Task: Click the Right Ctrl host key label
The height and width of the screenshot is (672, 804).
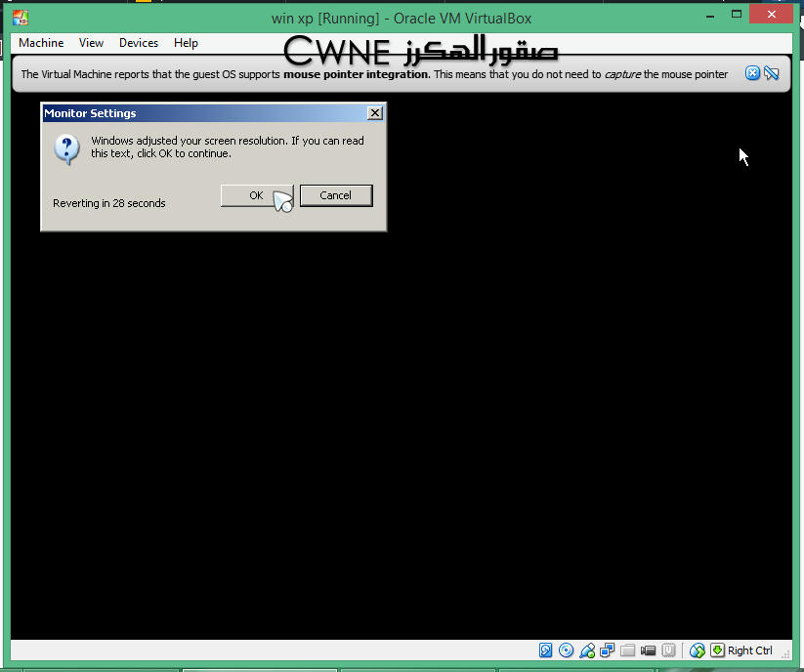Action: pos(750,650)
